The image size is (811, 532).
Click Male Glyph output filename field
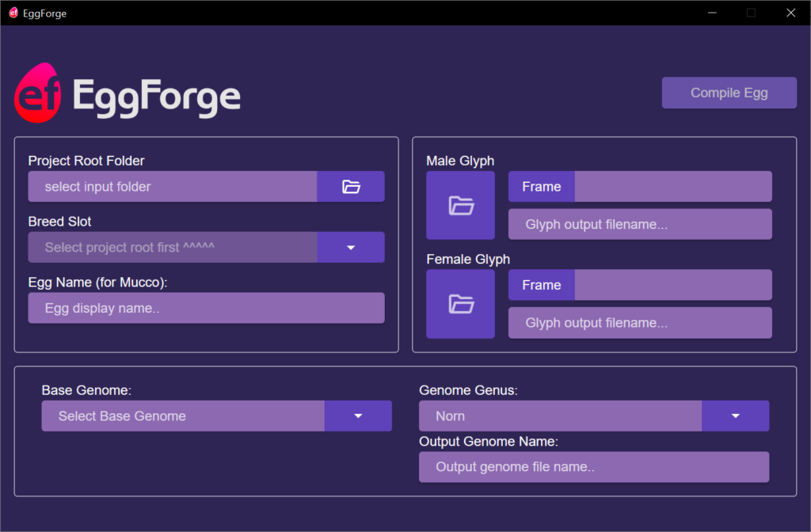coord(640,224)
